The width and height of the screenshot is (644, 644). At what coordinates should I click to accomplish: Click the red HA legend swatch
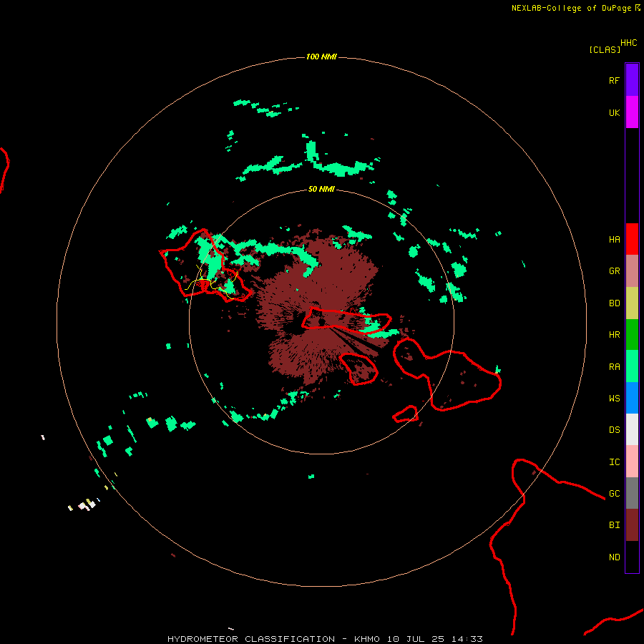tap(632, 239)
